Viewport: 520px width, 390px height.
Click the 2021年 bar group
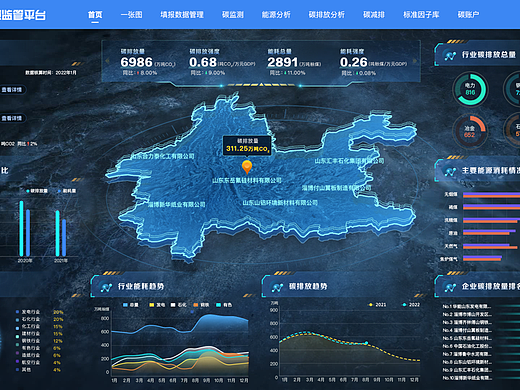tap(61, 233)
